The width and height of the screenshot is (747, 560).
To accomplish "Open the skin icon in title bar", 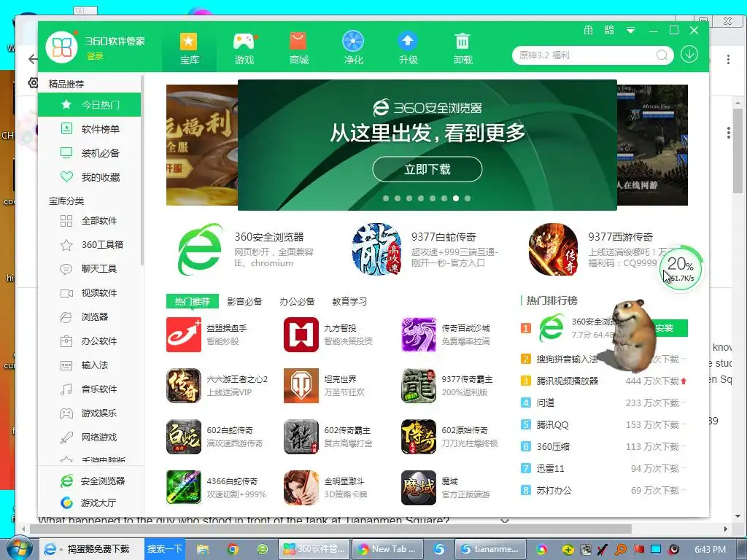I will coord(589,30).
